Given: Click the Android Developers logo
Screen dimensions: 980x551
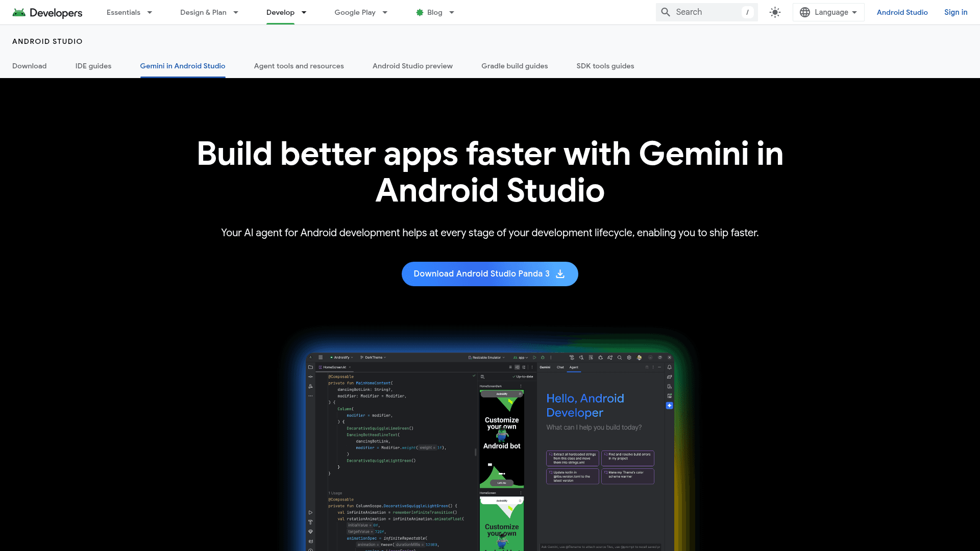Looking at the screenshot, I should 47,12.
